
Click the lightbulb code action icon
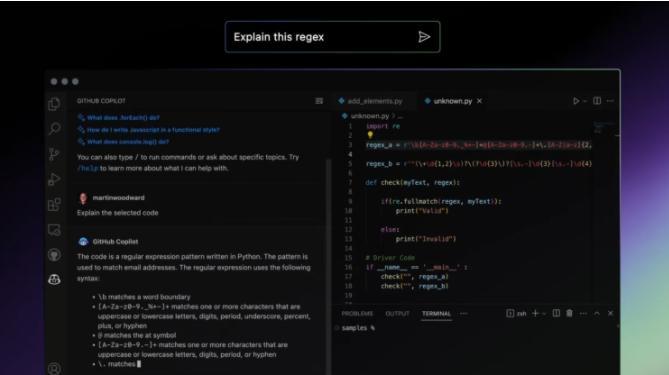[x=370, y=135]
